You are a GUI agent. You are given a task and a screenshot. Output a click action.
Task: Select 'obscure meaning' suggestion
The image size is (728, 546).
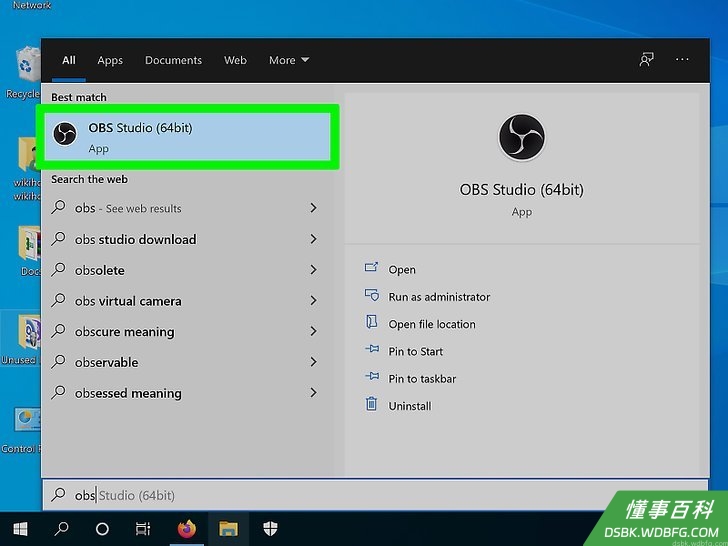pos(188,332)
